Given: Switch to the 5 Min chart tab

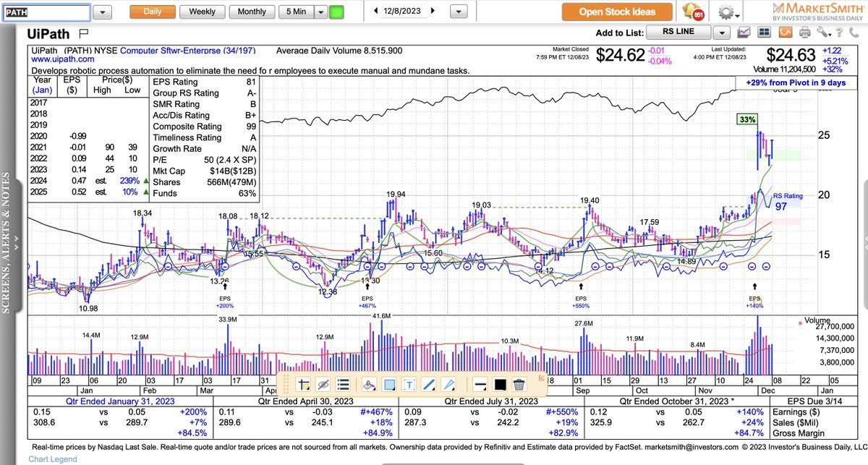Looking at the screenshot, I should (295, 12).
